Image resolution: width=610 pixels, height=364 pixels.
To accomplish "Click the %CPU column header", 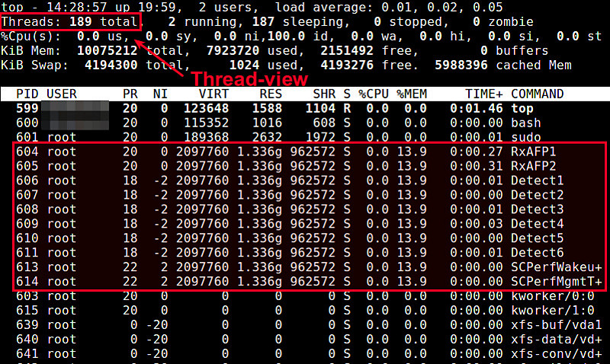I will pos(374,94).
